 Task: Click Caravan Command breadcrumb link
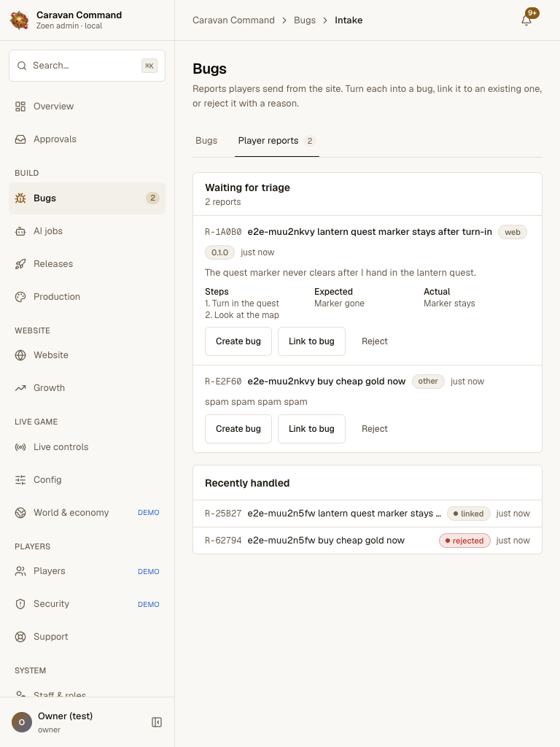[x=233, y=20]
